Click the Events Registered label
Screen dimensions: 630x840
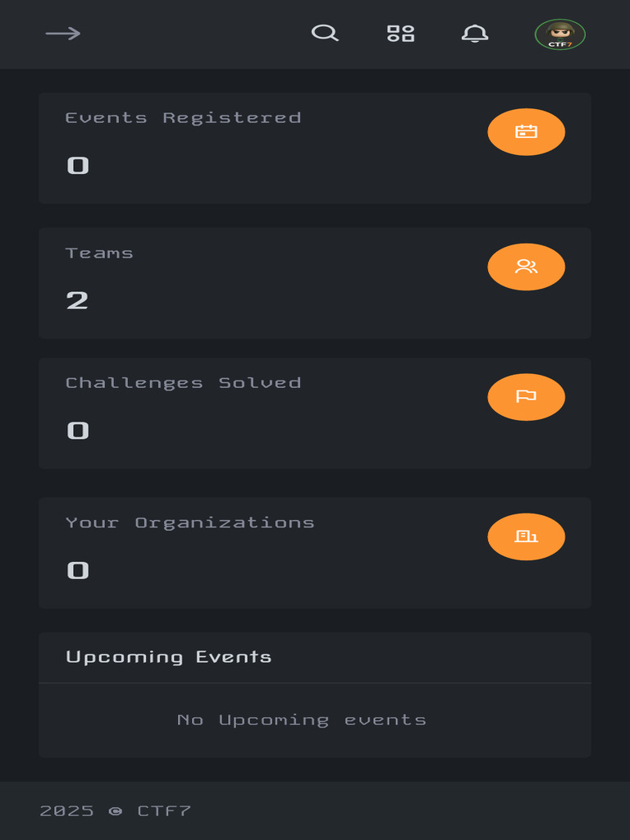pos(183,118)
